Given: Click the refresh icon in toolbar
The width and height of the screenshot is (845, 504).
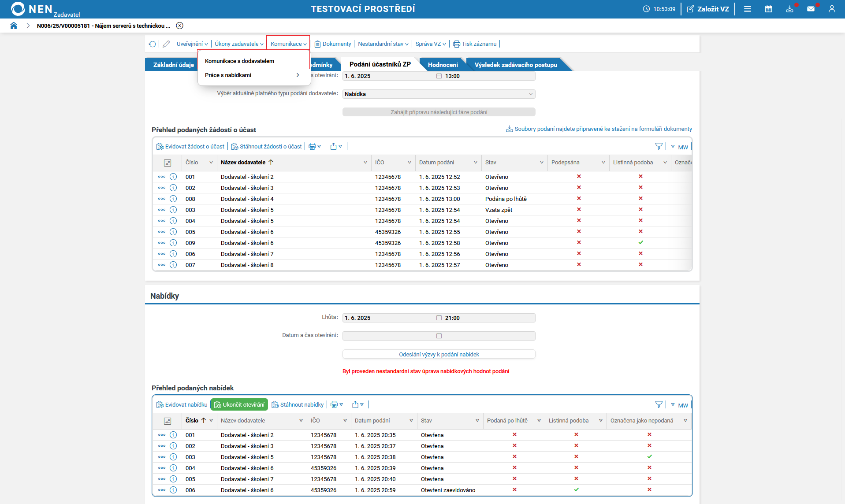Looking at the screenshot, I should (153, 44).
